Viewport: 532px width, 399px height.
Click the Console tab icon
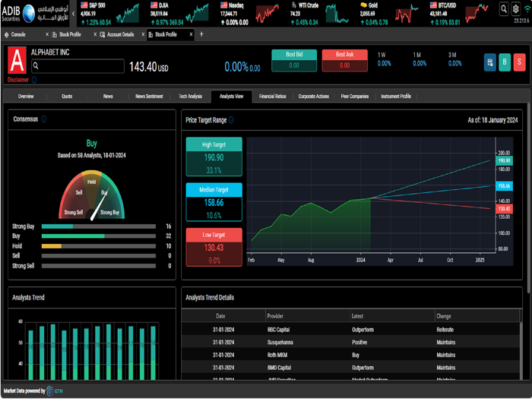(6, 35)
